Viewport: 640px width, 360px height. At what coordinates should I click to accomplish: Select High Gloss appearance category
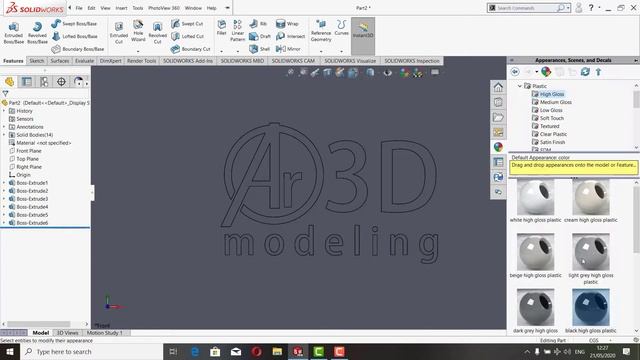[552, 94]
